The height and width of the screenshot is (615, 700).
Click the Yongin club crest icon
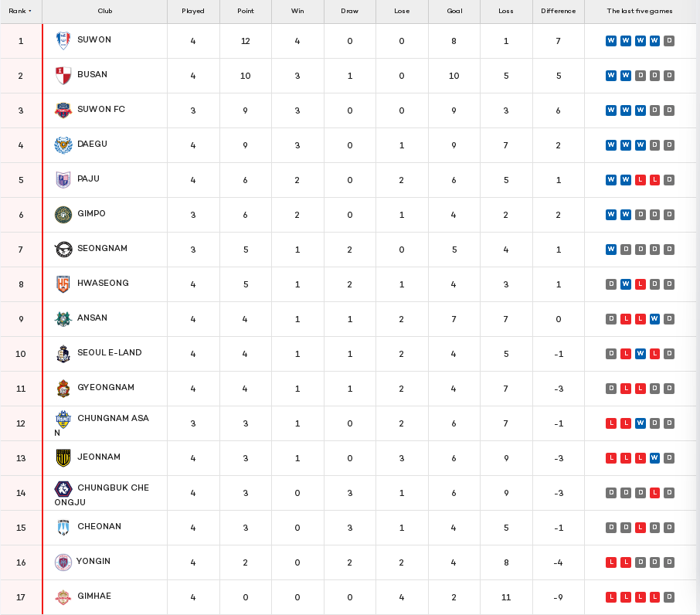[x=63, y=562]
